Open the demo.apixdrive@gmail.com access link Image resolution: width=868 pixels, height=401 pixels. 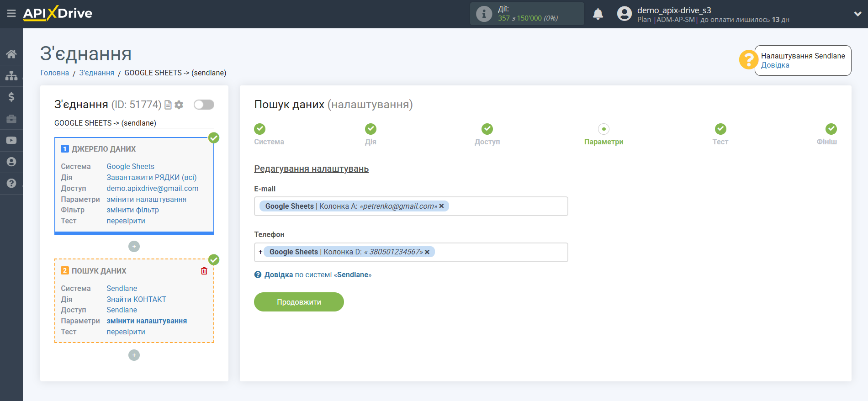(x=153, y=189)
